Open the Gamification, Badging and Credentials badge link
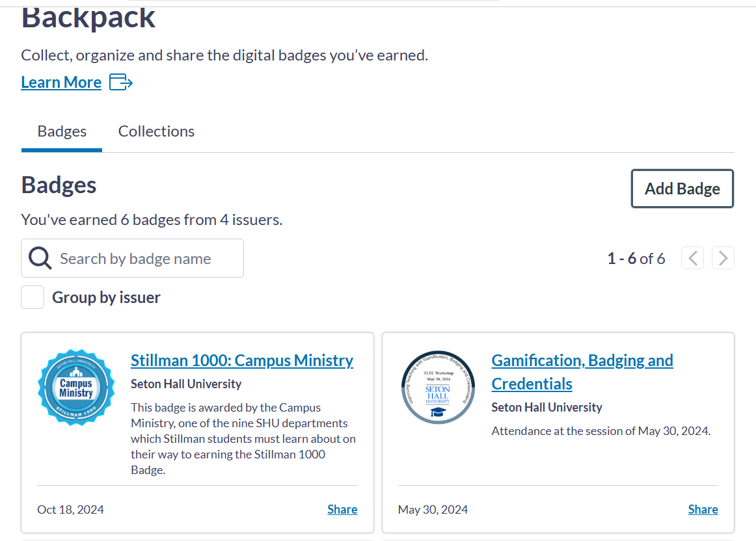 [582, 372]
